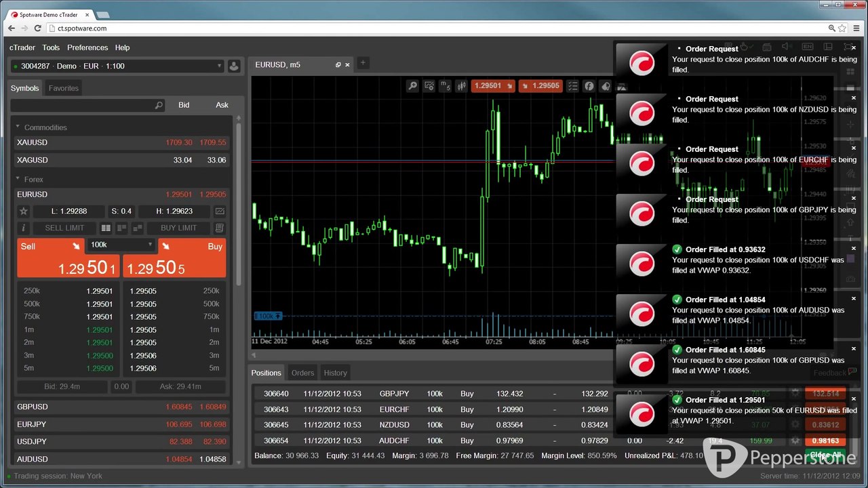Open the Tools menu
868x488 pixels.
point(51,47)
